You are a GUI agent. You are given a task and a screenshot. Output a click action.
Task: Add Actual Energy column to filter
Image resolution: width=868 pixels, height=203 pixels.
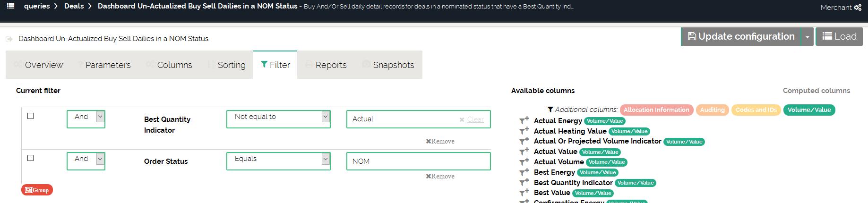[x=524, y=121]
